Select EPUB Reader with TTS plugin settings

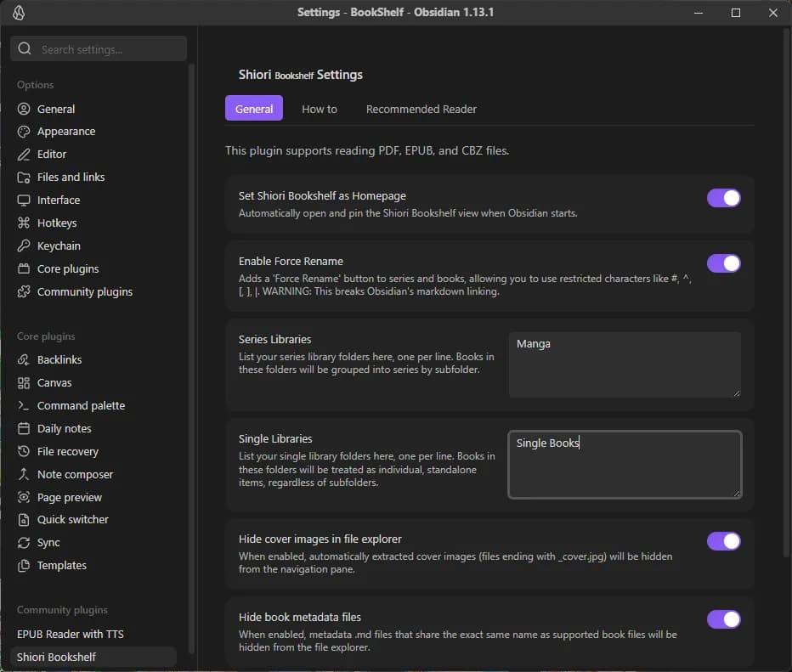point(93,634)
